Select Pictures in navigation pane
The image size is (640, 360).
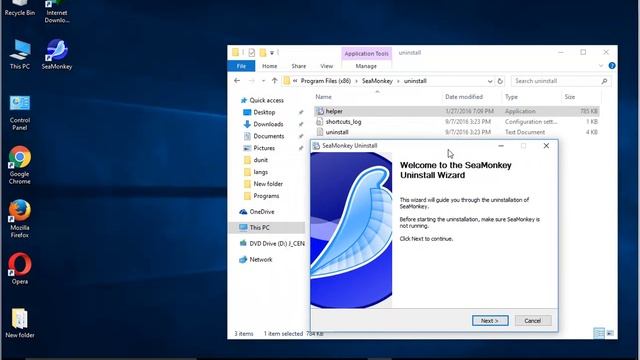(264, 148)
